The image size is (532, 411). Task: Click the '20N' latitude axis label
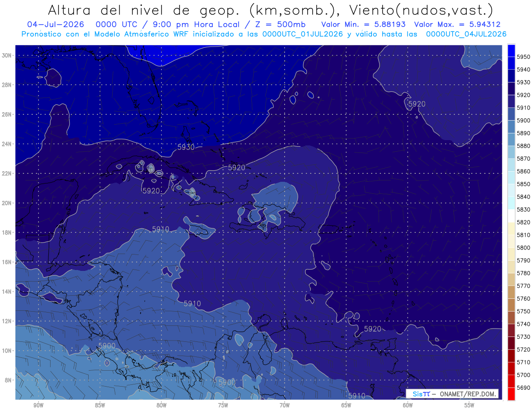point(7,203)
